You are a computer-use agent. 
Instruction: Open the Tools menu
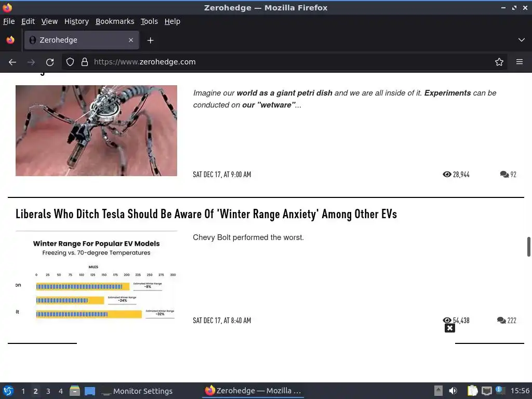[149, 21]
